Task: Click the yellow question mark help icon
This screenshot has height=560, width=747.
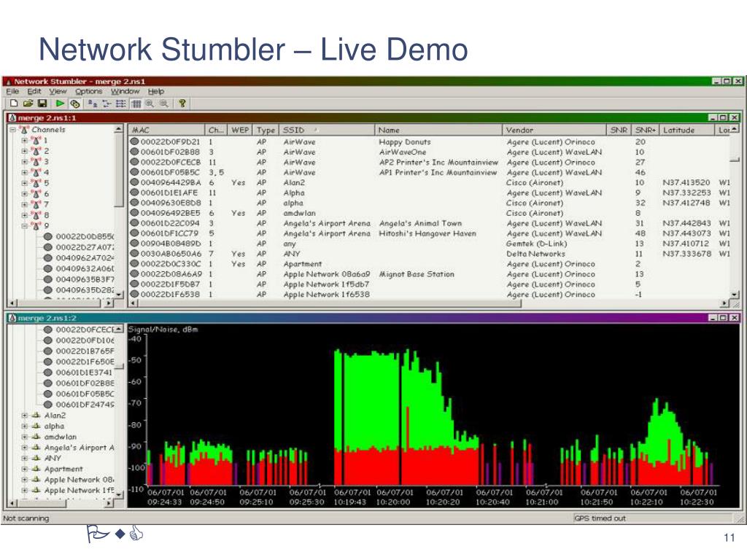Action: pos(182,104)
